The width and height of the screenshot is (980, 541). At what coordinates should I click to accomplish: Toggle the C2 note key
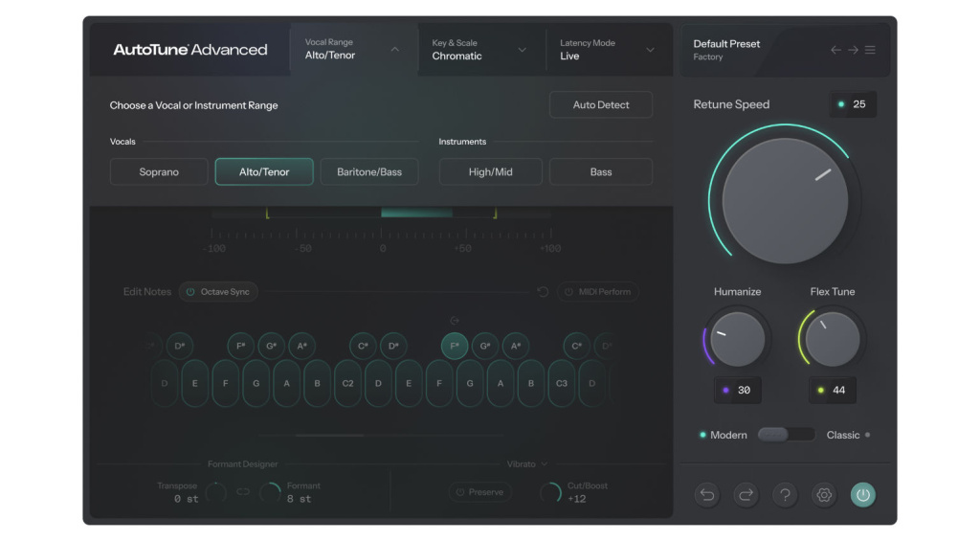click(347, 383)
